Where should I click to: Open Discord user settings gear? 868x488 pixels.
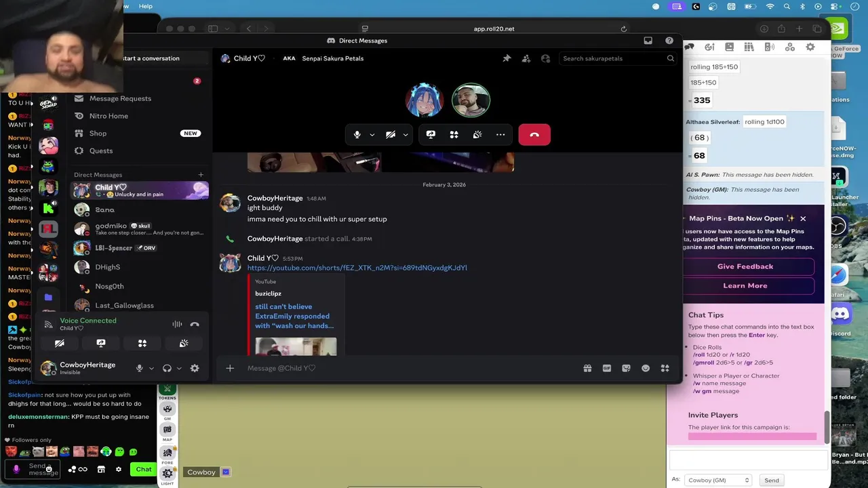195,368
